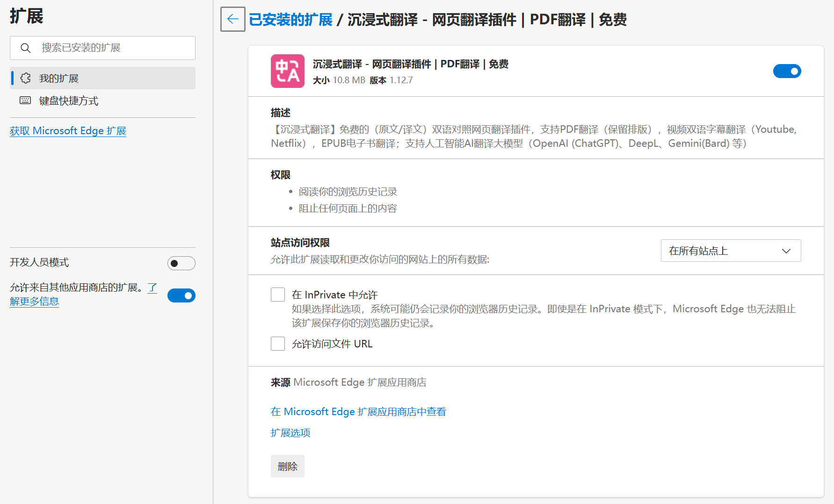The height and width of the screenshot is (504, 834).
Task: Click the extension title in the card header
Action: click(x=411, y=64)
